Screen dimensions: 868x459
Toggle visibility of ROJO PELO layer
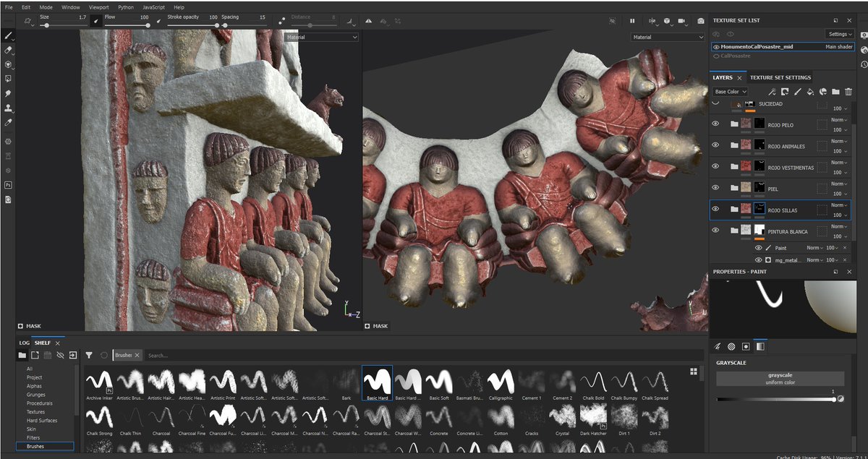(715, 124)
